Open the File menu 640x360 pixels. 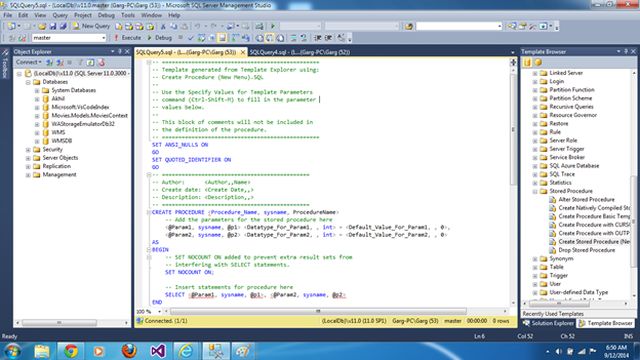[7, 15]
